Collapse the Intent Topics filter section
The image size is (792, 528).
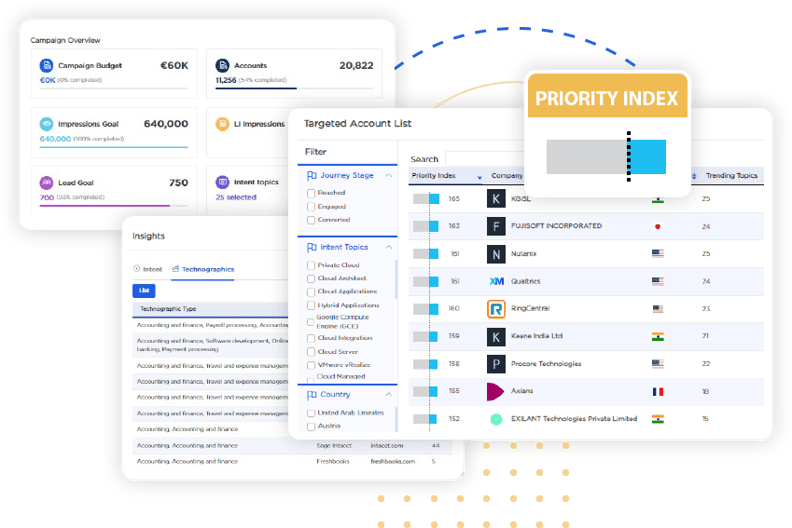pyautogui.click(x=389, y=247)
